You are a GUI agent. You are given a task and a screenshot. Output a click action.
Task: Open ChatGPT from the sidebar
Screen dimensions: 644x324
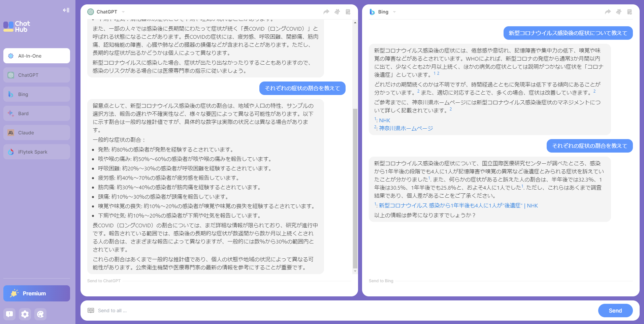[37, 75]
